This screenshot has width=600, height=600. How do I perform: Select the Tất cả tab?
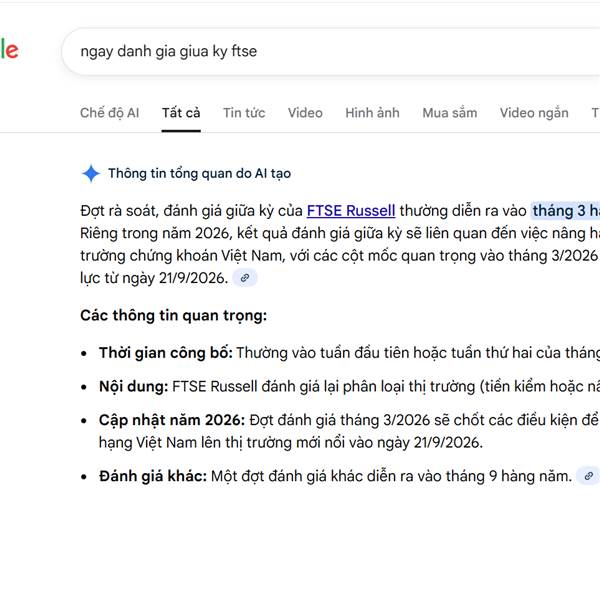click(x=181, y=113)
